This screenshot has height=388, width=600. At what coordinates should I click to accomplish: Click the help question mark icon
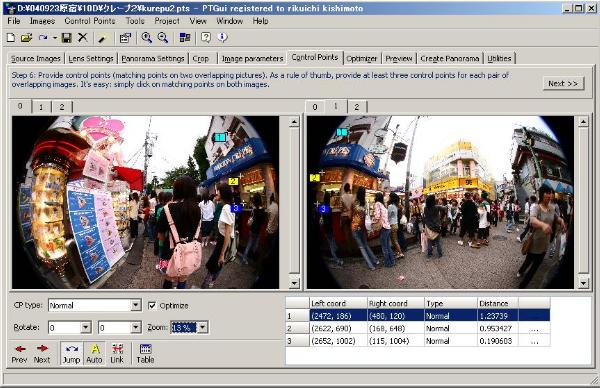coord(206,37)
